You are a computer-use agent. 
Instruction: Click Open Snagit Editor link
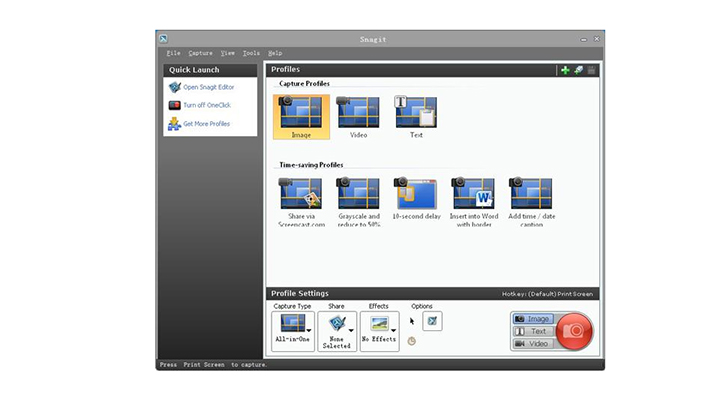(208, 87)
